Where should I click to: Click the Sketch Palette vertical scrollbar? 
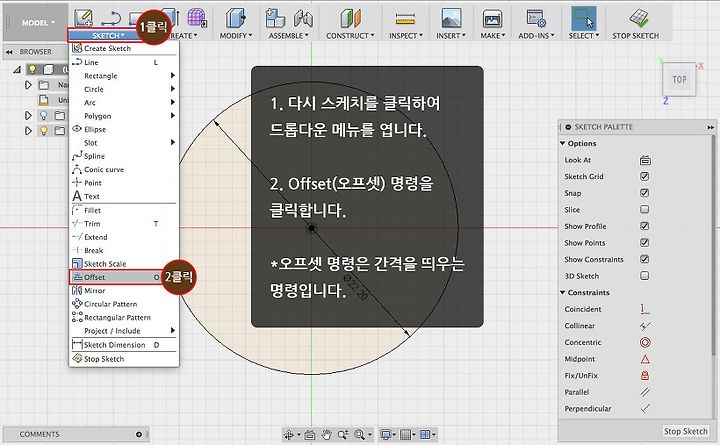tap(713, 246)
